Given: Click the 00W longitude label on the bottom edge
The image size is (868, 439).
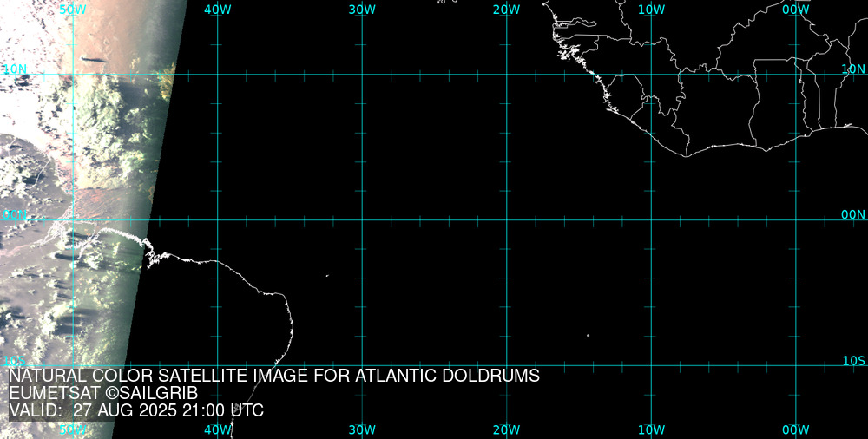Looking at the screenshot, I should (796, 429).
